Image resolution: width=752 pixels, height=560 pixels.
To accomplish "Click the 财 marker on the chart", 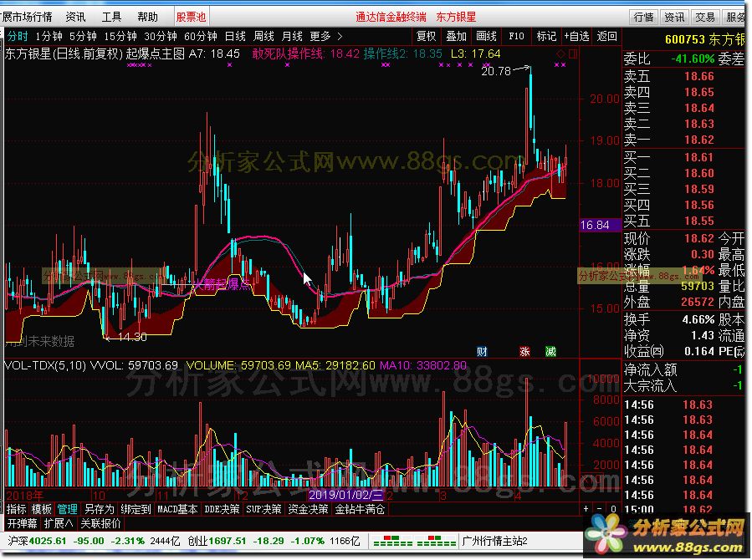I will coord(482,352).
